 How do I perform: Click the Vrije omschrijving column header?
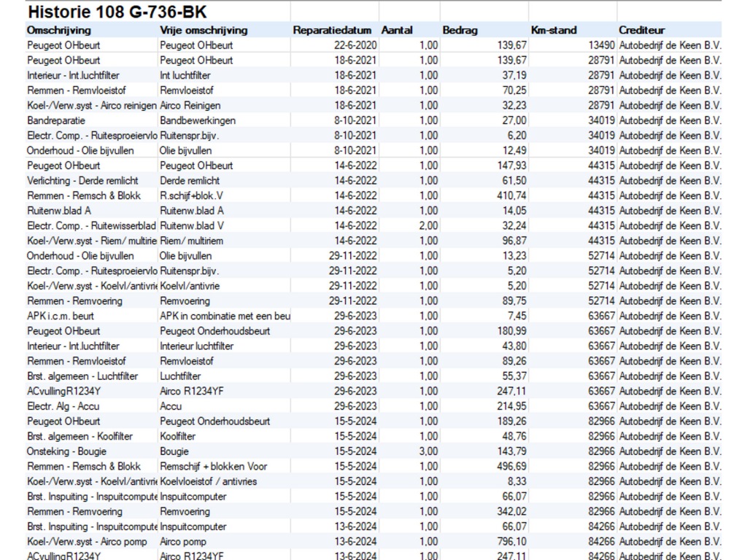point(204,30)
